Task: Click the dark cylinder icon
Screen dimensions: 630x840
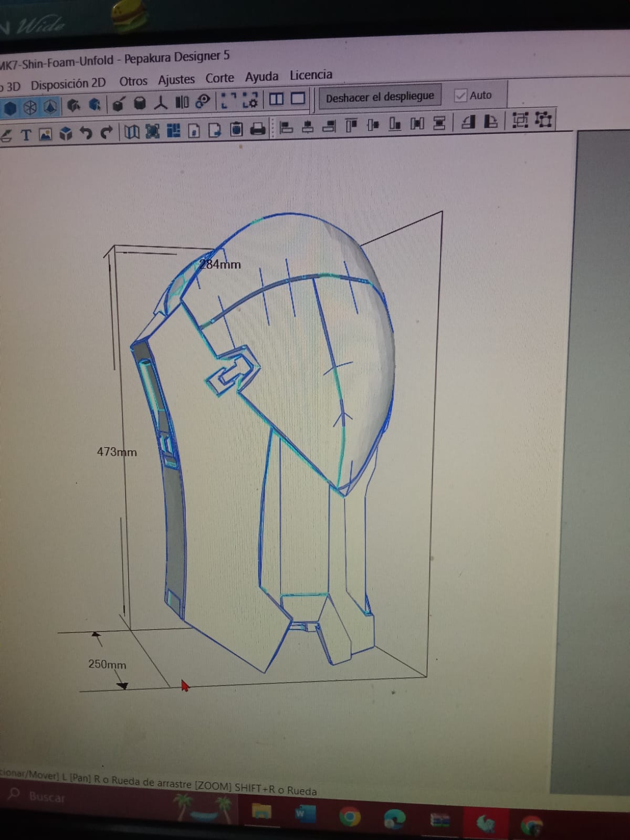Action: point(140,103)
